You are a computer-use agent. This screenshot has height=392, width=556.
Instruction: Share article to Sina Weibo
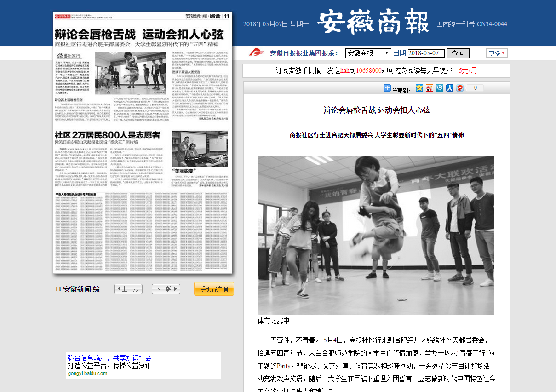click(x=429, y=88)
